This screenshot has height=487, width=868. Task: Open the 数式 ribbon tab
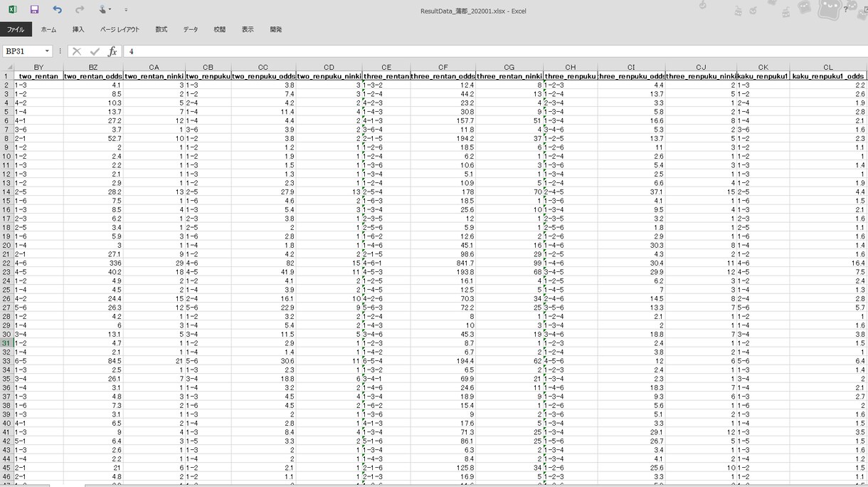coord(162,30)
